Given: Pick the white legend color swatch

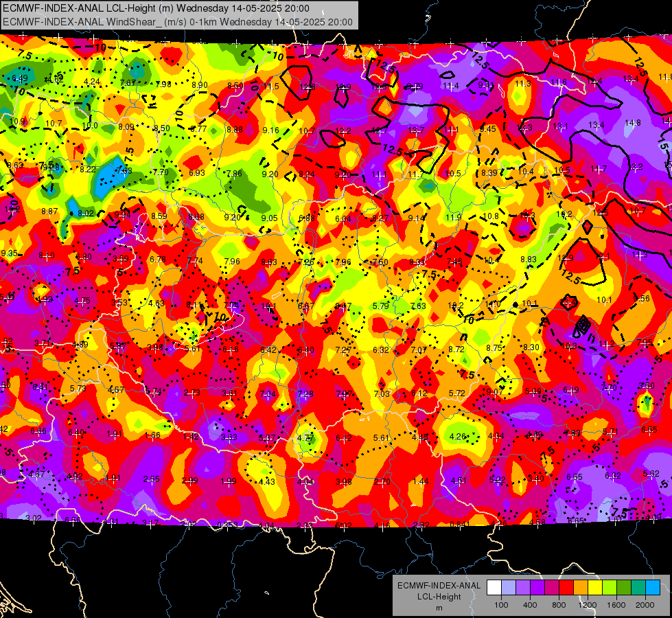Looking at the screenshot, I should point(494,588).
